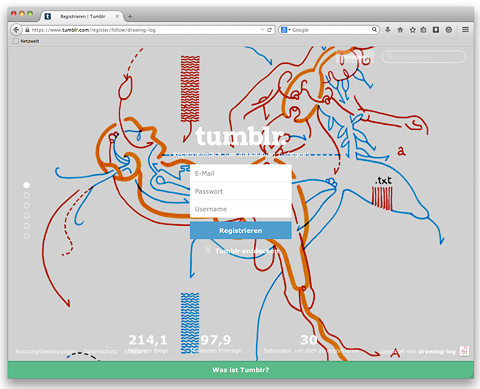
Task: Reload the page with the refresh icon
Action: (x=269, y=30)
